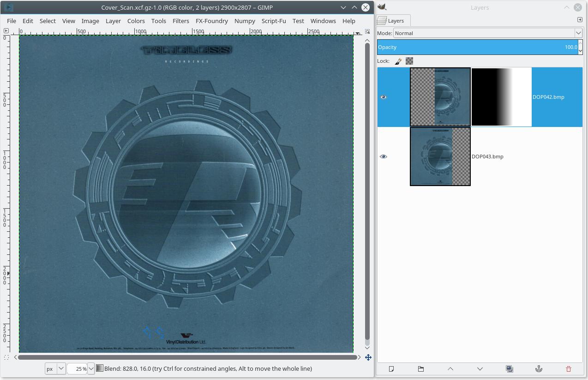Open image menu triangle at ruler corner
The image size is (588, 380).
click(x=6, y=31)
